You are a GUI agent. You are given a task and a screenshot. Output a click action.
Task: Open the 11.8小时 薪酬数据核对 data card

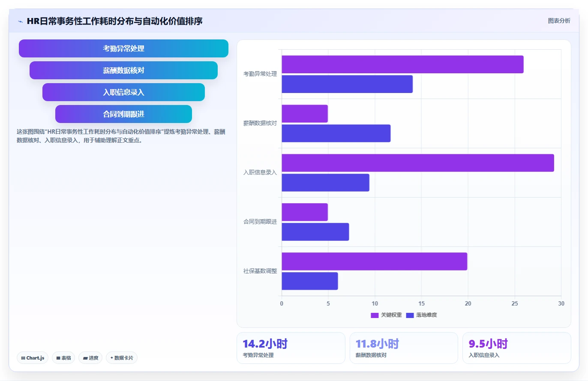(404, 348)
